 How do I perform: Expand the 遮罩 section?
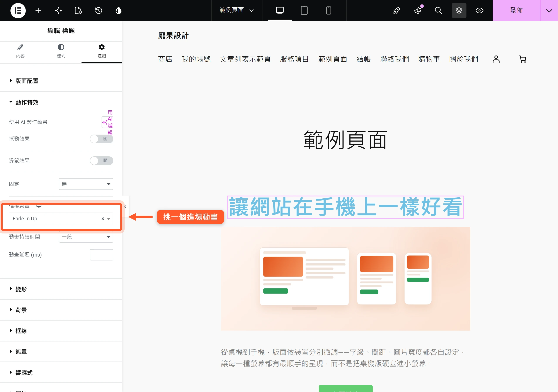[x=61, y=352]
